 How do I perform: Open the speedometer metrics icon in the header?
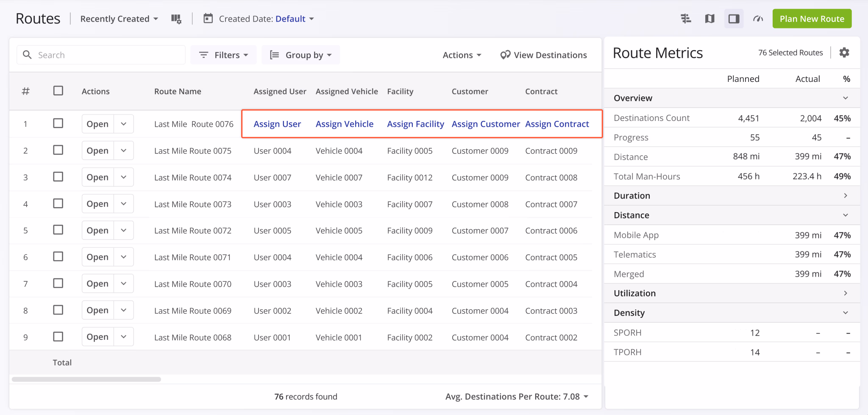click(758, 18)
